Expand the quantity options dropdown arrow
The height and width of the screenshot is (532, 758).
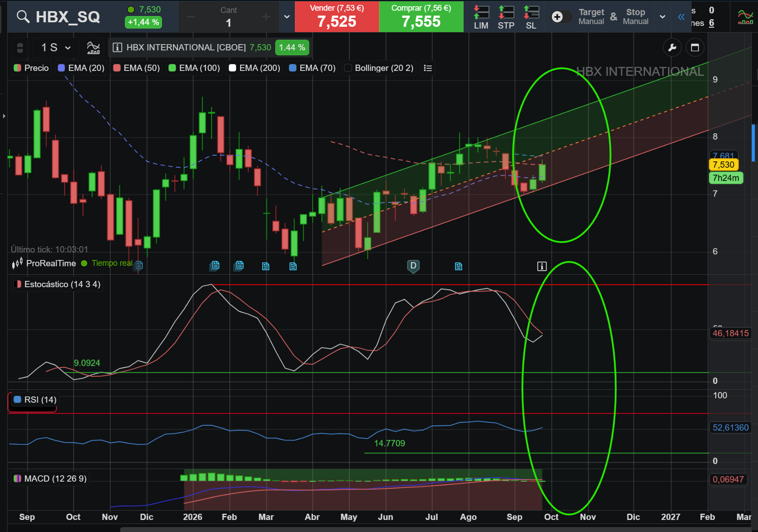287,17
